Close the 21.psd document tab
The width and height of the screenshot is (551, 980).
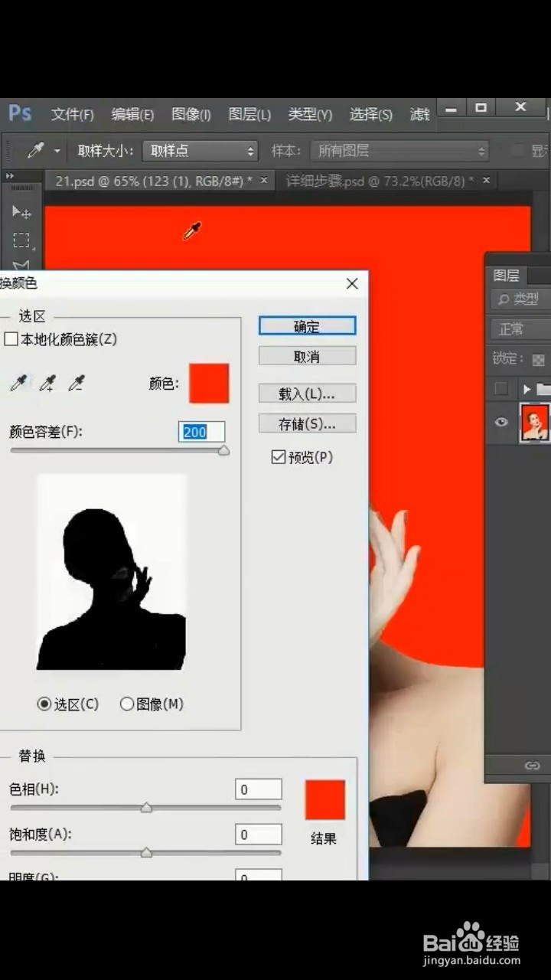264,181
